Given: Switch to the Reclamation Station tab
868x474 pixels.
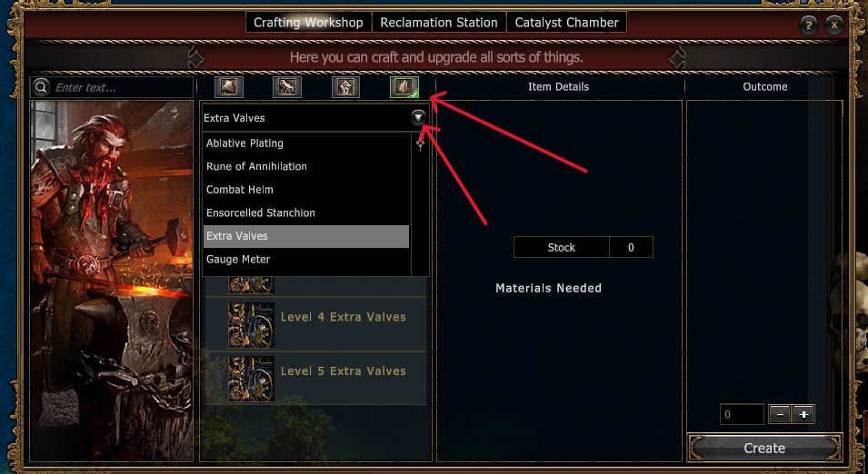Looking at the screenshot, I should pyautogui.click(x=439, y=23).
